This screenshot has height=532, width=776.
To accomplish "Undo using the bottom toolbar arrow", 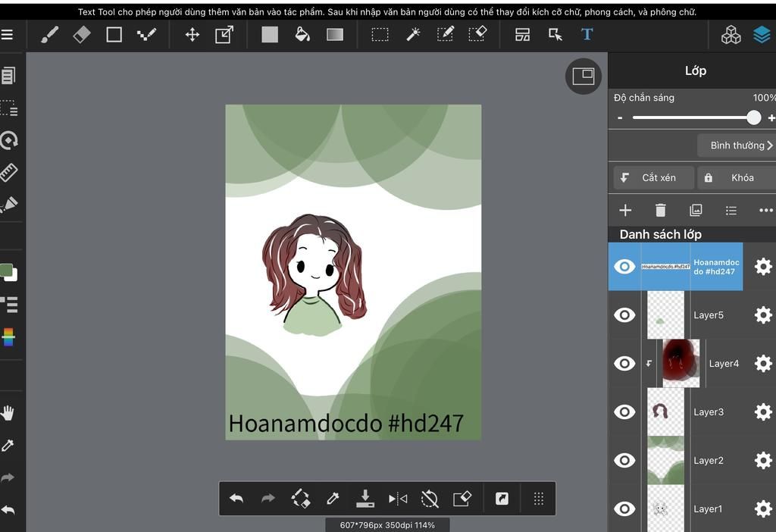I will coord(236,499).
